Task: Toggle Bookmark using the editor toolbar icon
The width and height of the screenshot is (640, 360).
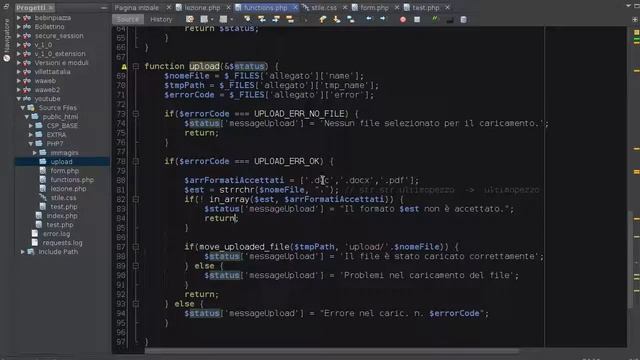Action: click(x=351, y=19)
